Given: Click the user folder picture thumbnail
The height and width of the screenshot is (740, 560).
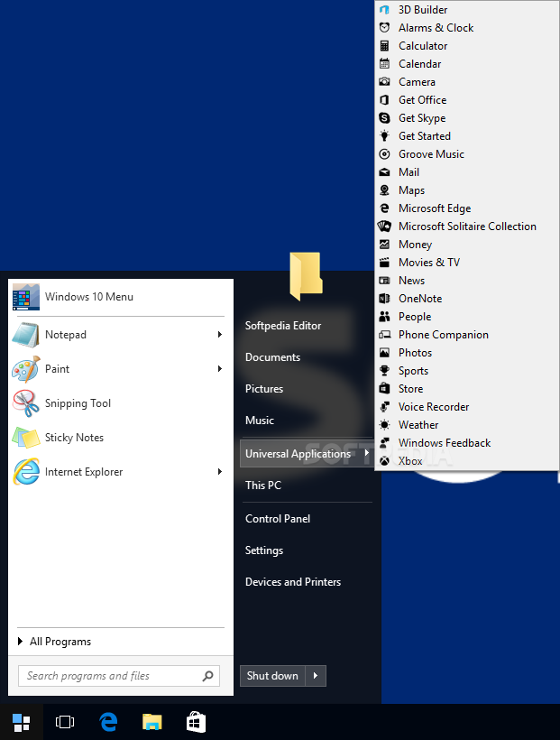Looking at the screenshot, I should pyautogui.click(x=306, y=276).
